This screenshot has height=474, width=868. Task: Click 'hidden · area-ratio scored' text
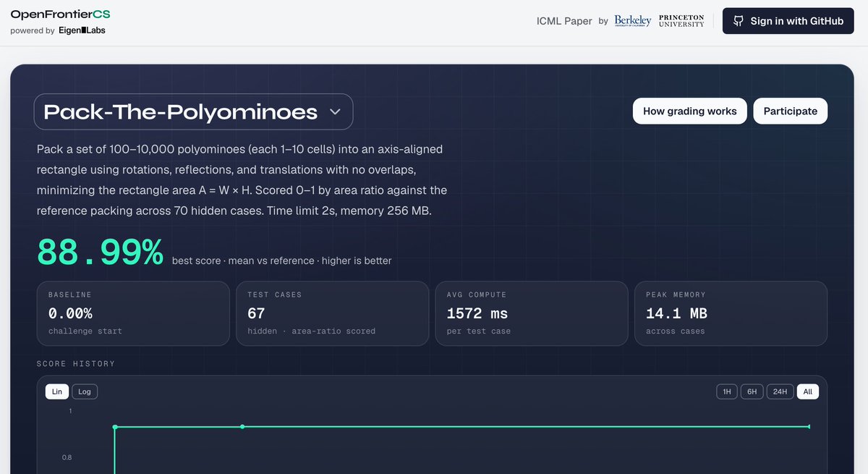[x=312, y=331]
